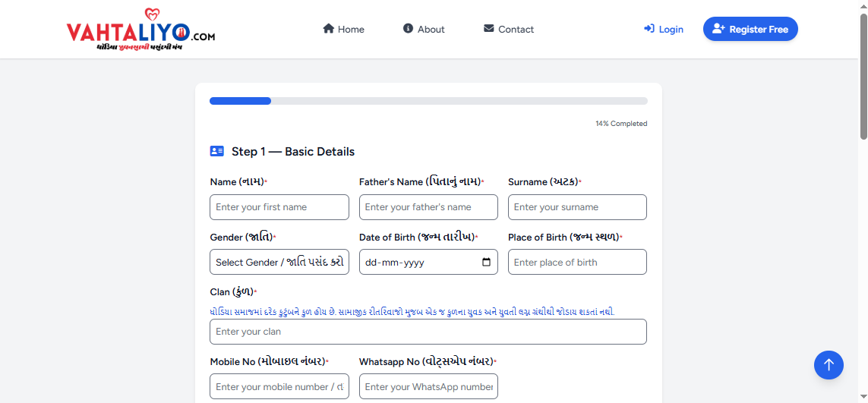Focus the father's name input field

(x=428, y=207)
